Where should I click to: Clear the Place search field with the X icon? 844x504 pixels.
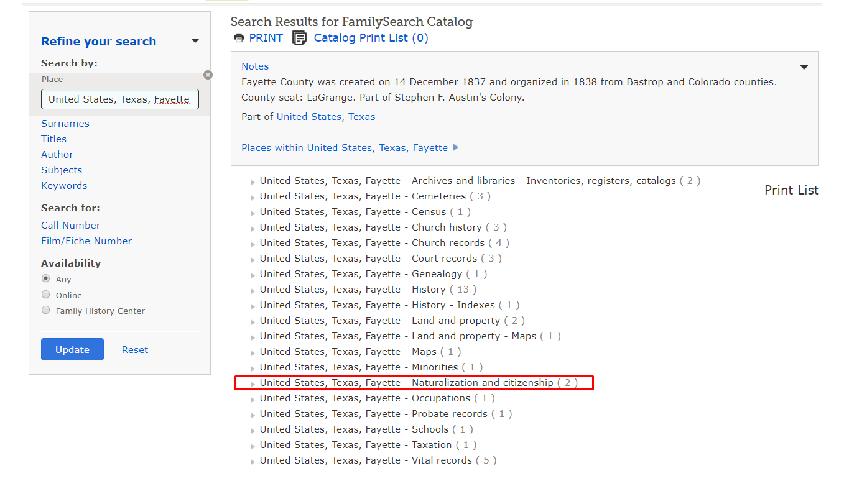tap(208, 75)
